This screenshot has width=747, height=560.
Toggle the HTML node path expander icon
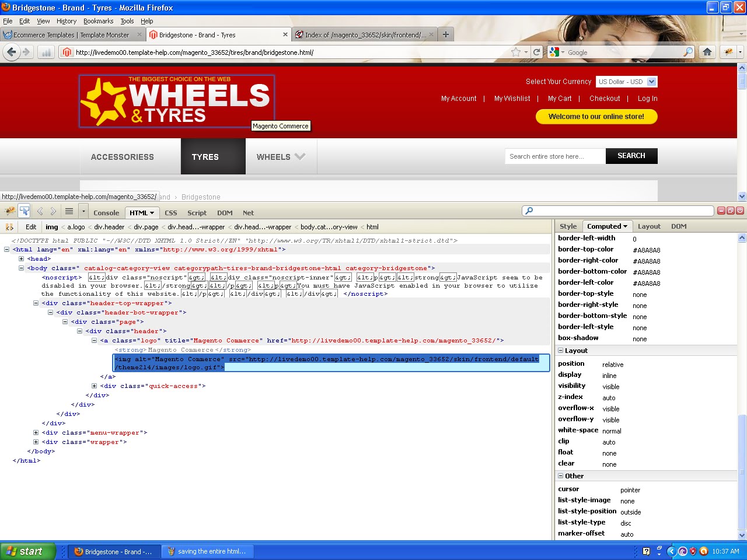pos(9,227)
